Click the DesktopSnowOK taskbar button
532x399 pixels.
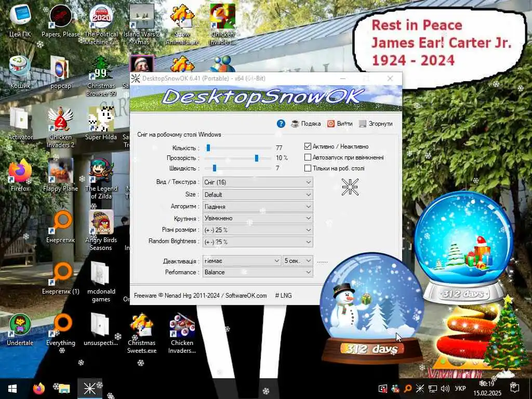coord(89,389)
